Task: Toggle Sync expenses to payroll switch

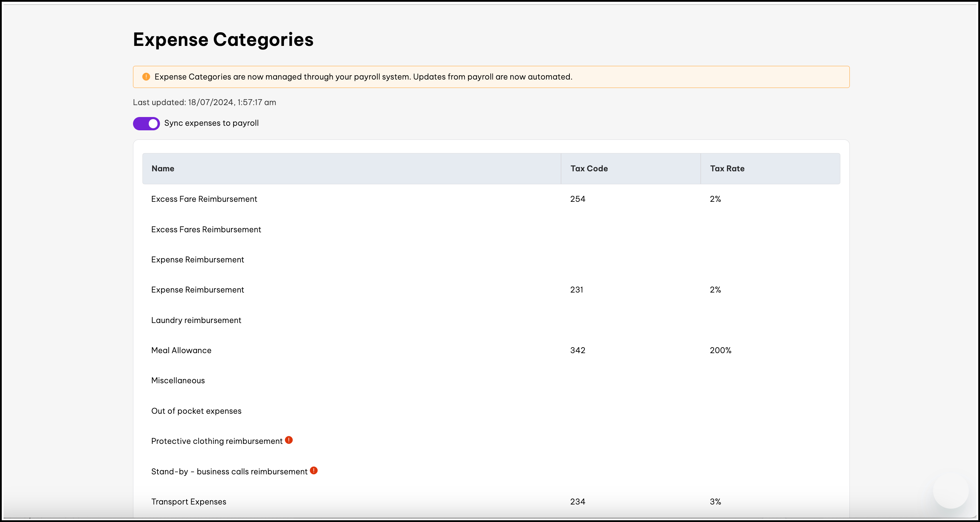Action: click(x=146, y=123)
